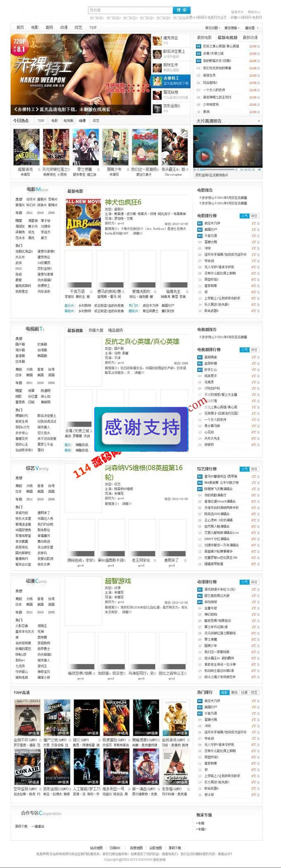Open the 金刚不坏 720P poster
The height and width of the screenshot is (868, 281).
[x=28, y=717]
